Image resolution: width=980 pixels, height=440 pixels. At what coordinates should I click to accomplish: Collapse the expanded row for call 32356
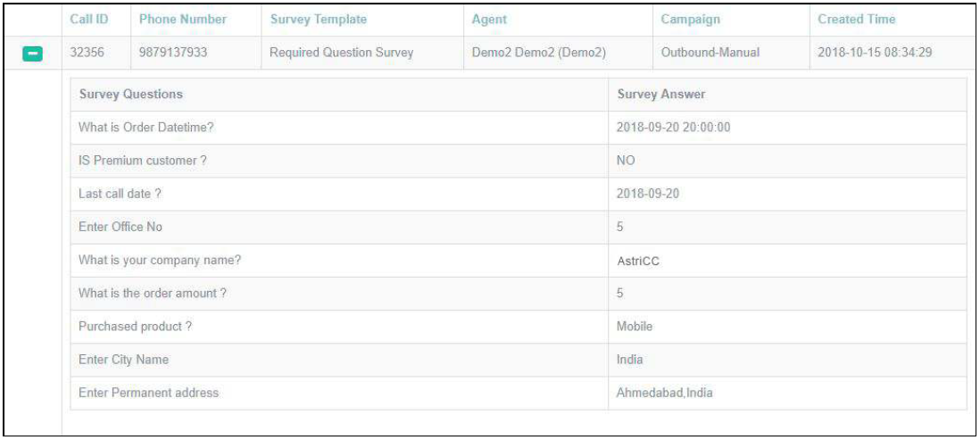[30, 54]
